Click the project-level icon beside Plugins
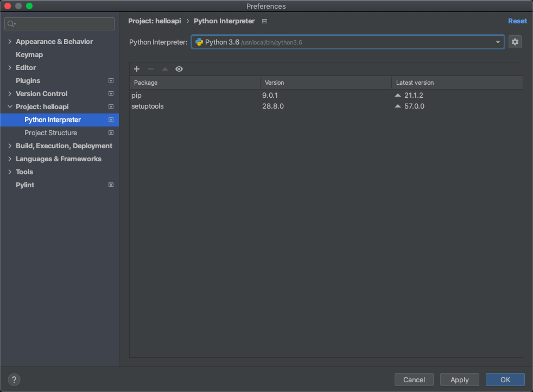The height and width of the screenshot is (392, 533). point(111,81)
